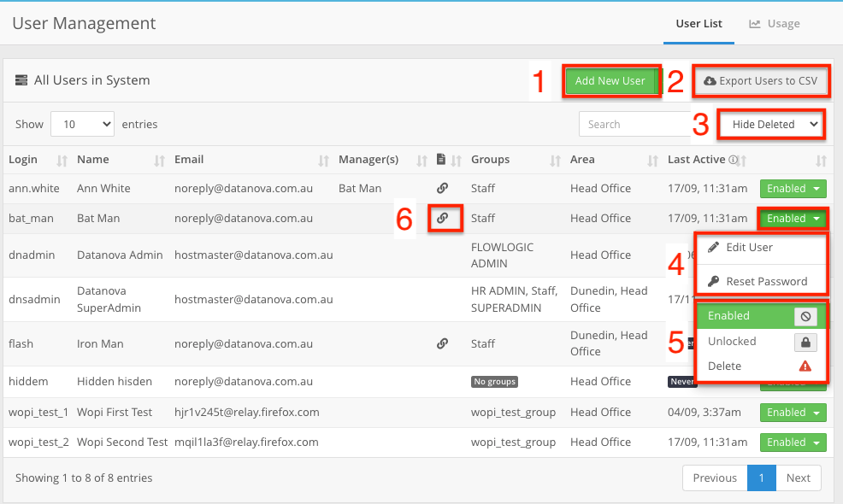Open link icon in flash Iron Man row
843x504 pixels.
click(442, 343)
